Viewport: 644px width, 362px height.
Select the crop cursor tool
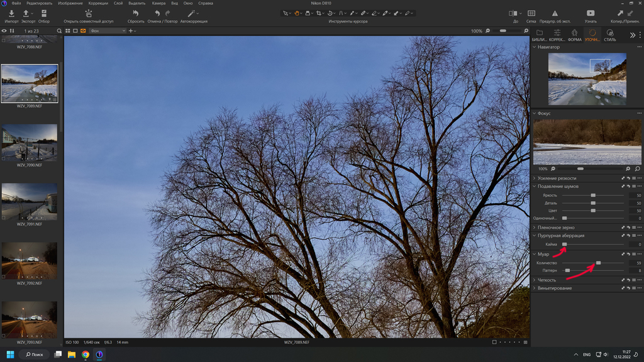pyautogui.click(x=318, y=14)
